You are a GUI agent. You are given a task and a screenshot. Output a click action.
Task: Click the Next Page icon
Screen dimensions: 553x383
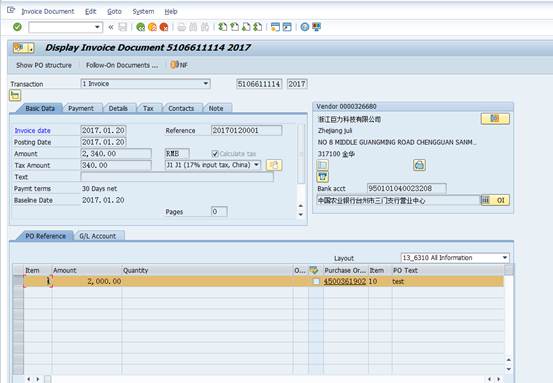(246, 27)
